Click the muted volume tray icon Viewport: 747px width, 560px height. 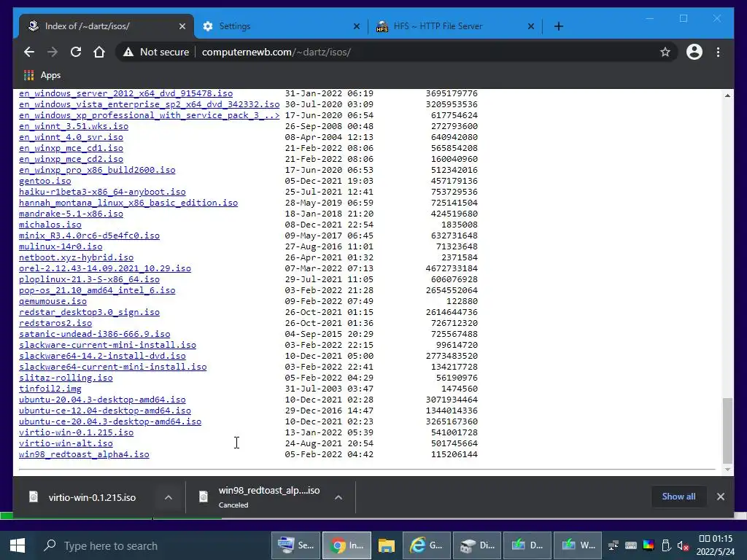683,545
